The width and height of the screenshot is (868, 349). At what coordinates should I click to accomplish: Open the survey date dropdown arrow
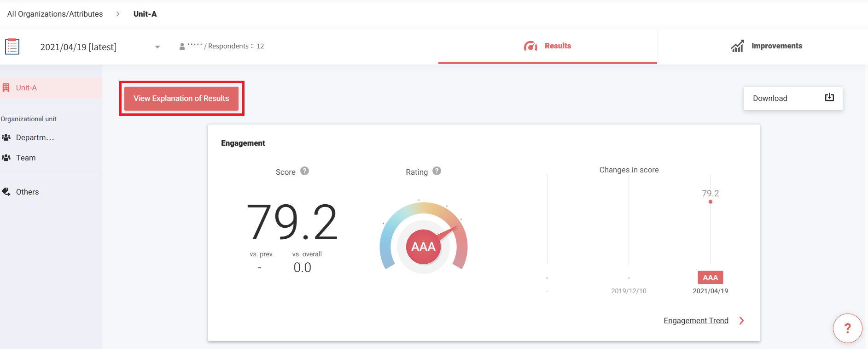click(157, 47)
